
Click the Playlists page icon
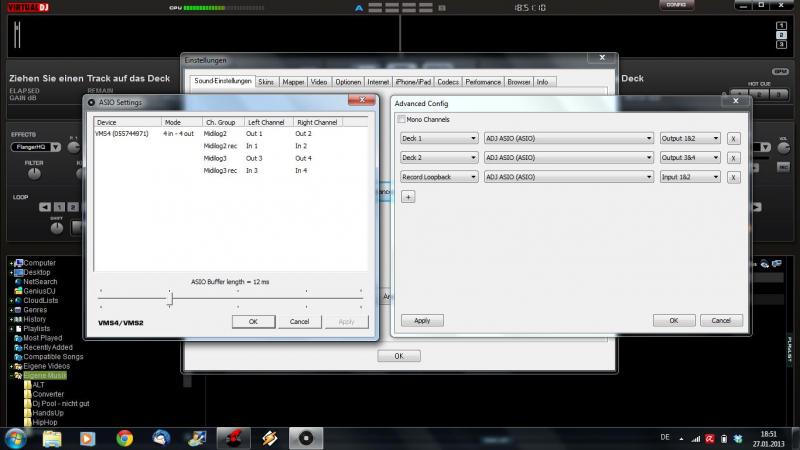pos(18,329)
